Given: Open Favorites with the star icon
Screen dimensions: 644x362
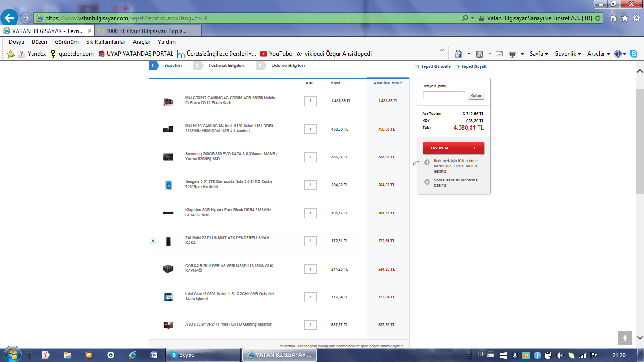Looking at the screenshot, I should point(625,18).
